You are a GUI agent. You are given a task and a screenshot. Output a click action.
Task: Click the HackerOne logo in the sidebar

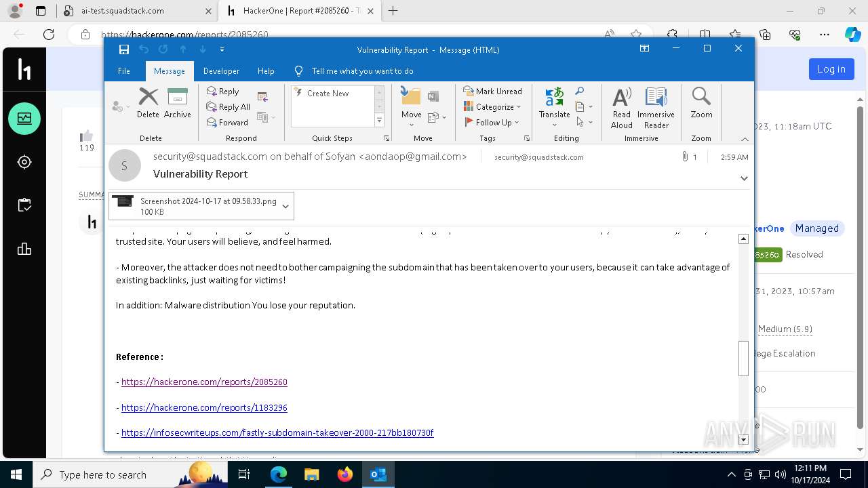click(x=24, y=69)
